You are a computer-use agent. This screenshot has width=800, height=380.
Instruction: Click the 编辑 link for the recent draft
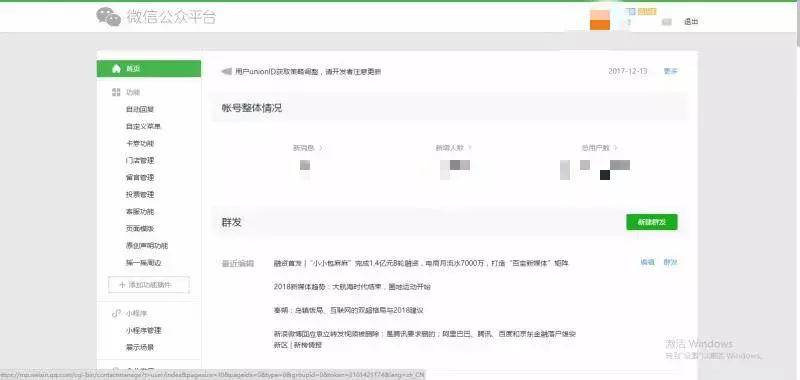pos(647,262)
